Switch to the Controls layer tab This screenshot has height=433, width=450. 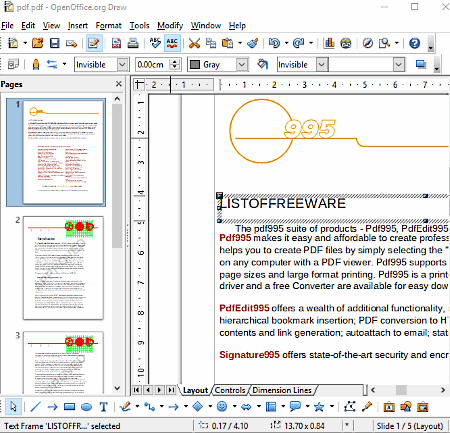tap(230, 390)
